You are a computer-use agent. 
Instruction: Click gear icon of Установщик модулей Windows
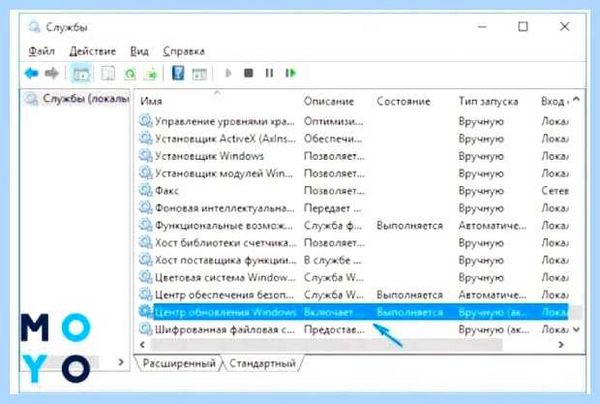[145, 173]
